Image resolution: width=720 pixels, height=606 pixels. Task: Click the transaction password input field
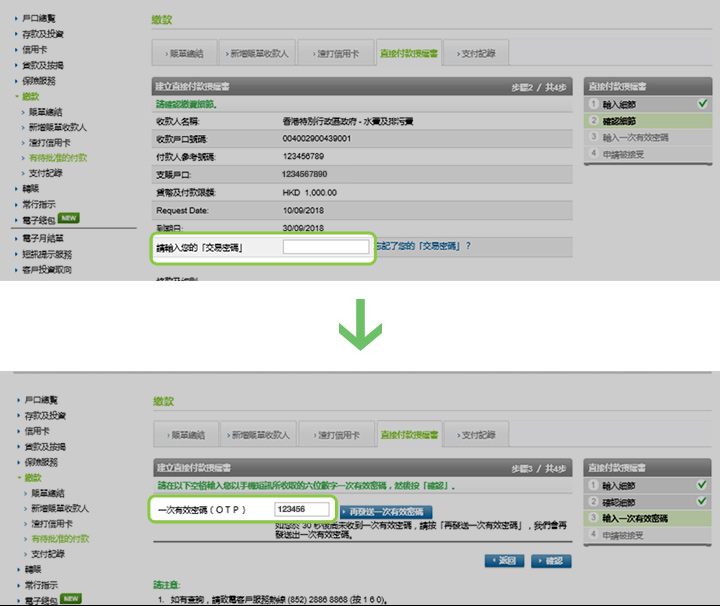pyautogui.click(x=326, y=247)
